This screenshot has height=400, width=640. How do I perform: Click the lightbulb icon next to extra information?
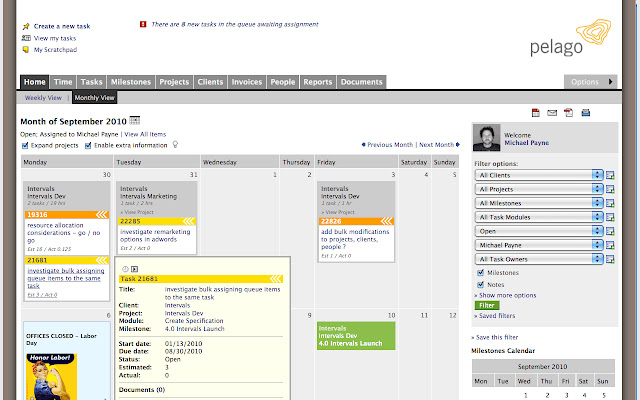(x=175, y=145)
